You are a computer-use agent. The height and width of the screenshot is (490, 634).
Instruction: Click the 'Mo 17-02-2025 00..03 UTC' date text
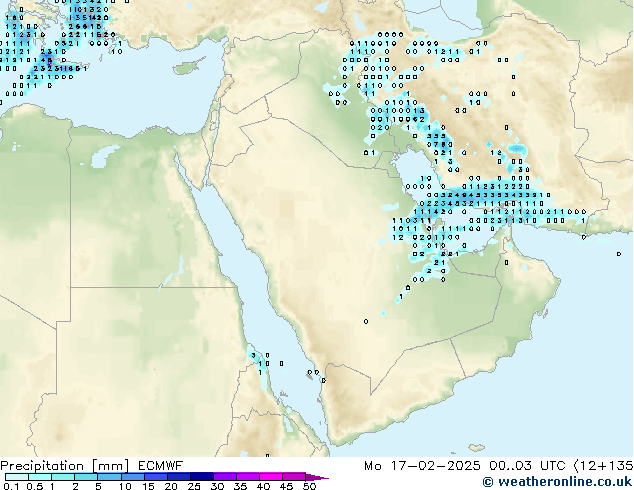pyautogui.click(x=465, y=466)
